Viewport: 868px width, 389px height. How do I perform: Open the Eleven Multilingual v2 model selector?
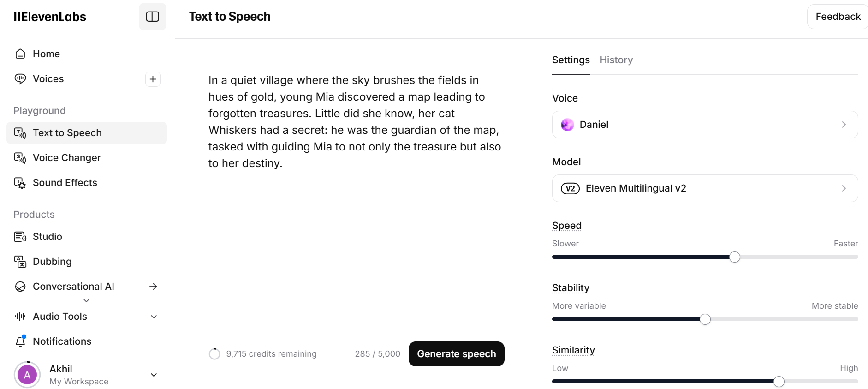pyautogui.click(x=705, y=188)
